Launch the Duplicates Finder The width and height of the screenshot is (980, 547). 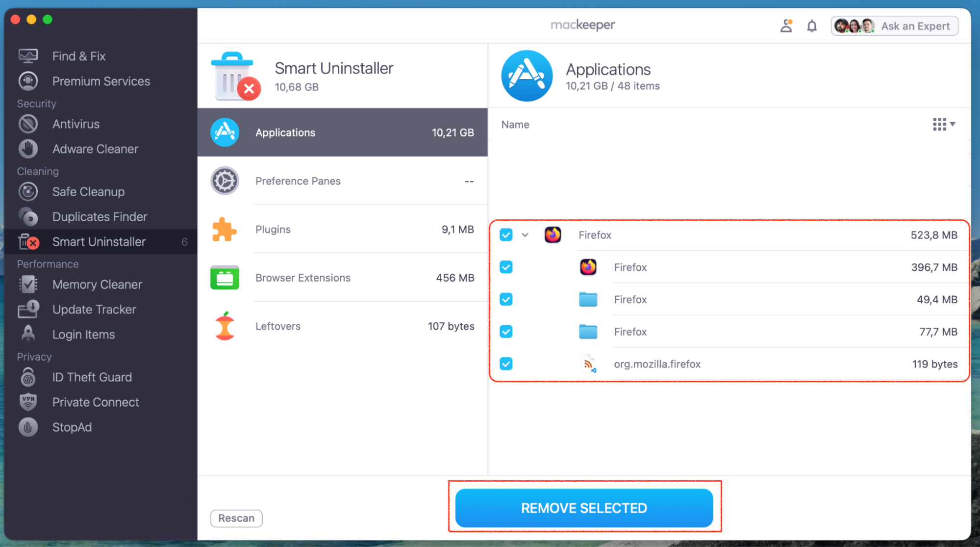(x=100, y=216)
